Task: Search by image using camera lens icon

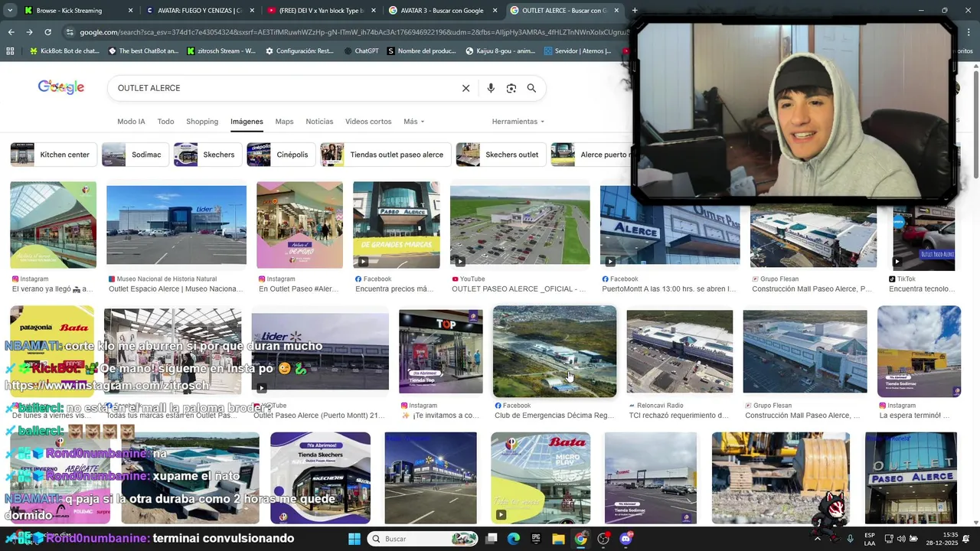Action: click(511, 88)
